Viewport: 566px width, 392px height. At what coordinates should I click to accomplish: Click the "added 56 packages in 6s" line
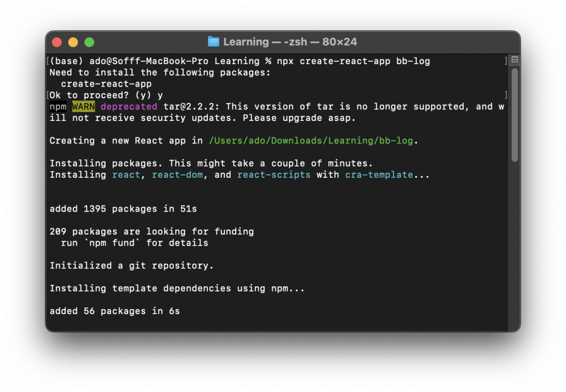tap(114, 311)
